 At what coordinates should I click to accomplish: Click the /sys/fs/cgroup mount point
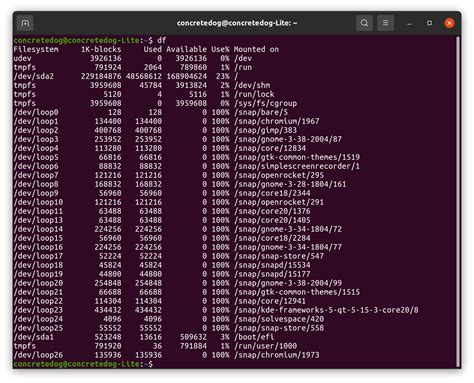tap(265, 103)
